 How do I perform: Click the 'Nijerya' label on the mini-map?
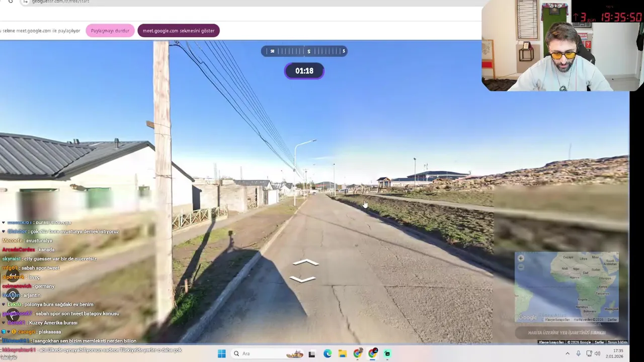pyautogui.click(x=575, y=278)
